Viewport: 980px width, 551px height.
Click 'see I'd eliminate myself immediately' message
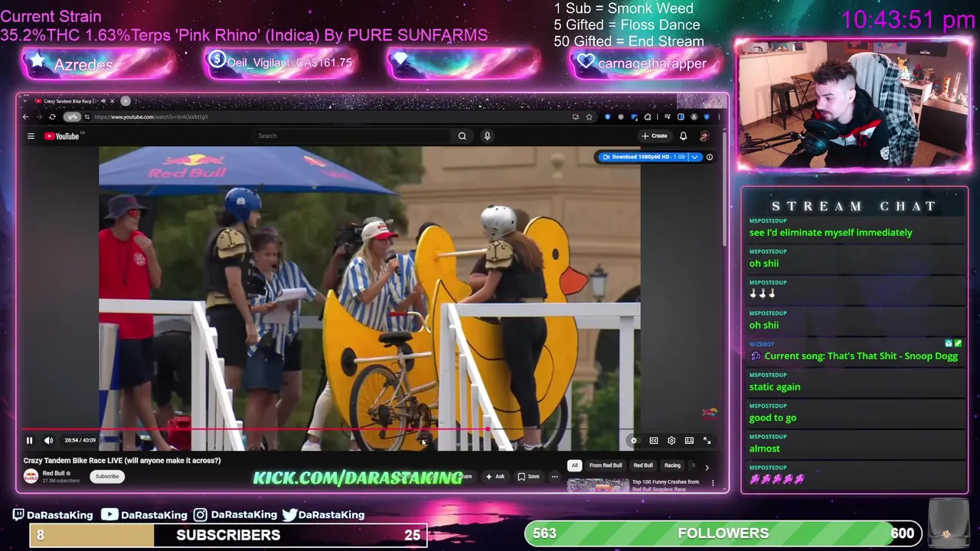831,233
